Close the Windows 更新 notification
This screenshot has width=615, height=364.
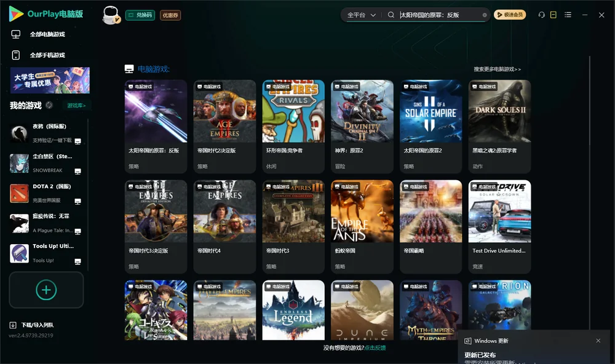[598, 341]
